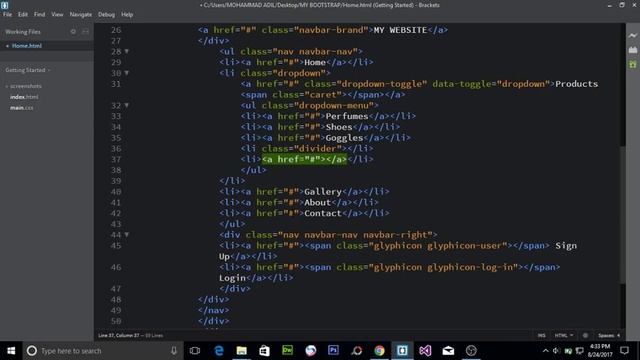Open Task View in the taskbar

[x=195, y=351]
